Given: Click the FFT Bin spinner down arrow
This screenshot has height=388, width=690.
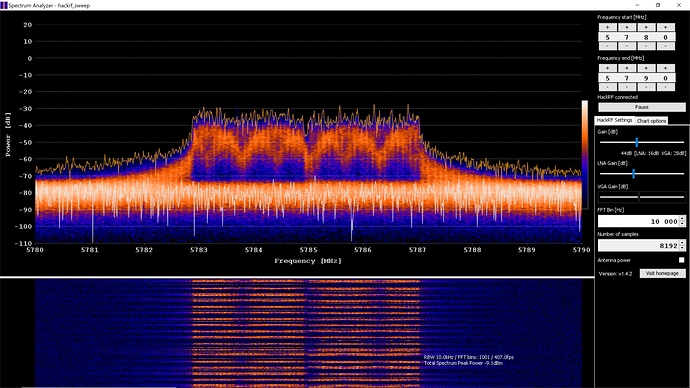Looking at the screenshot, I should [x=682, y=224].
